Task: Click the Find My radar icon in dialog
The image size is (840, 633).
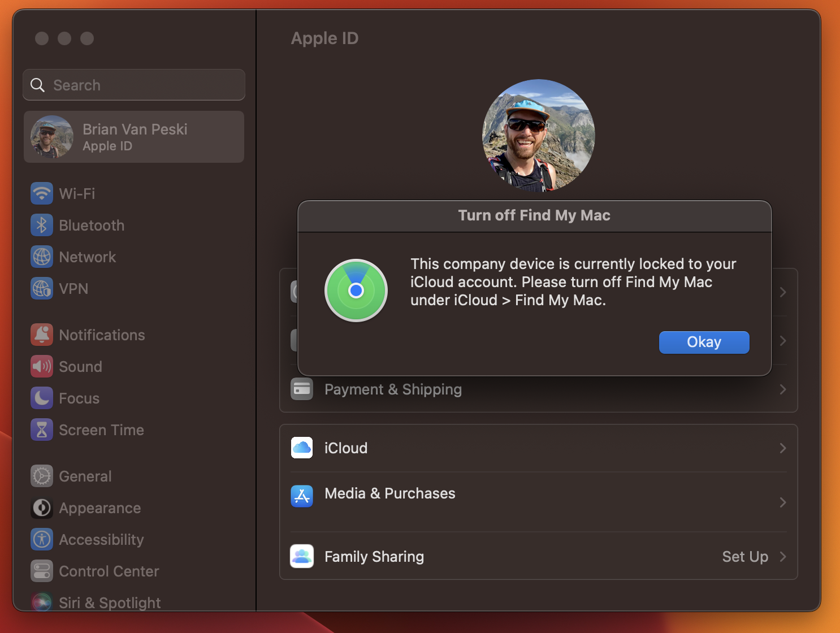Action: coord(356,291)
